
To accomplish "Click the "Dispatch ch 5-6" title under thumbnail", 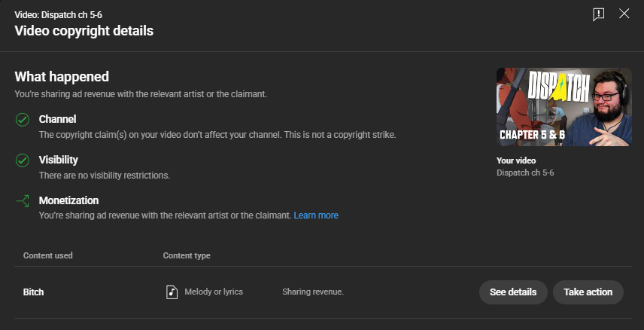I will [x=525, y=173].
